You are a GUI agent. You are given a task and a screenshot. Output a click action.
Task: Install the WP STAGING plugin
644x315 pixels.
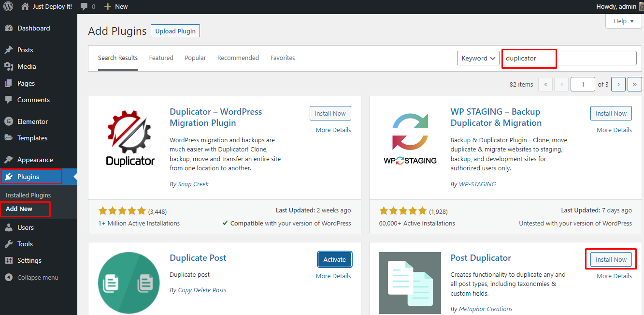(611, 113)
